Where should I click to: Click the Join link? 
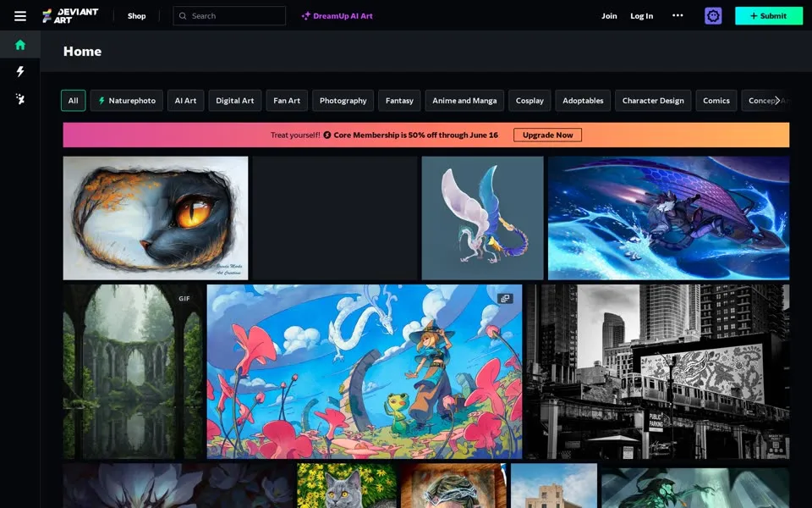(609, 16)
